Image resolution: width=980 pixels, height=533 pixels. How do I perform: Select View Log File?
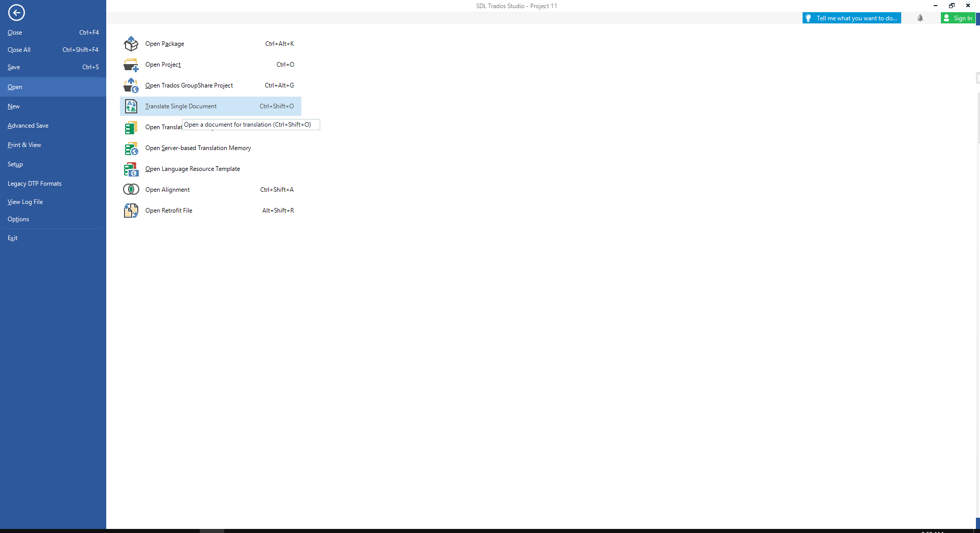pos(53,202)
